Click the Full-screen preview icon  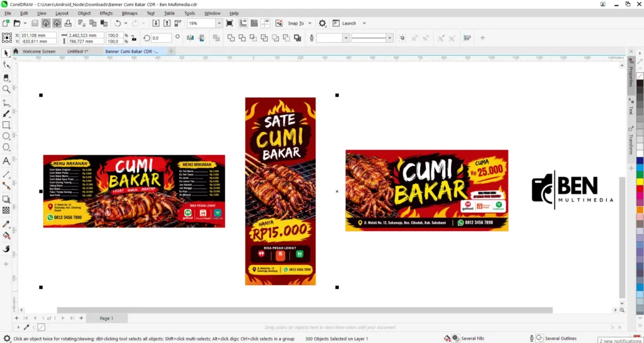230,23
